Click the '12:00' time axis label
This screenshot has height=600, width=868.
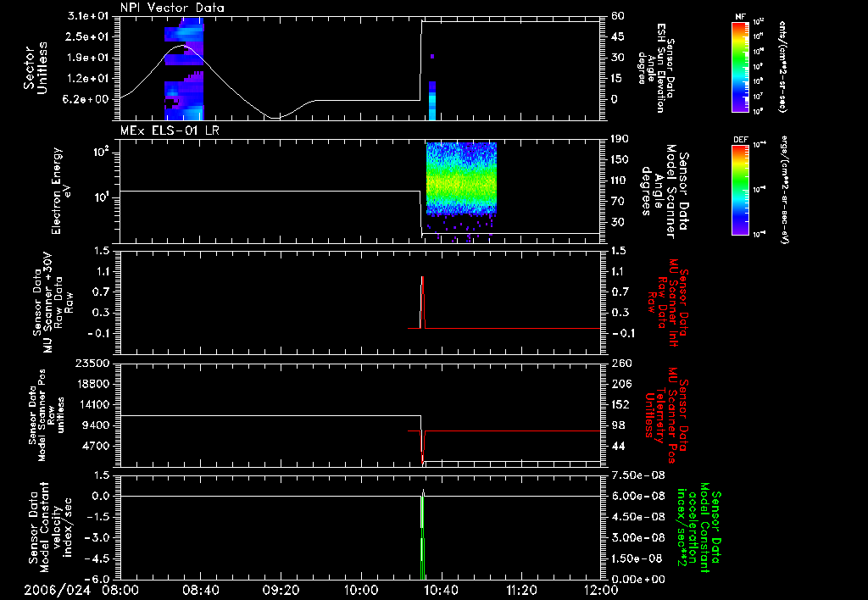coord(601,590)
